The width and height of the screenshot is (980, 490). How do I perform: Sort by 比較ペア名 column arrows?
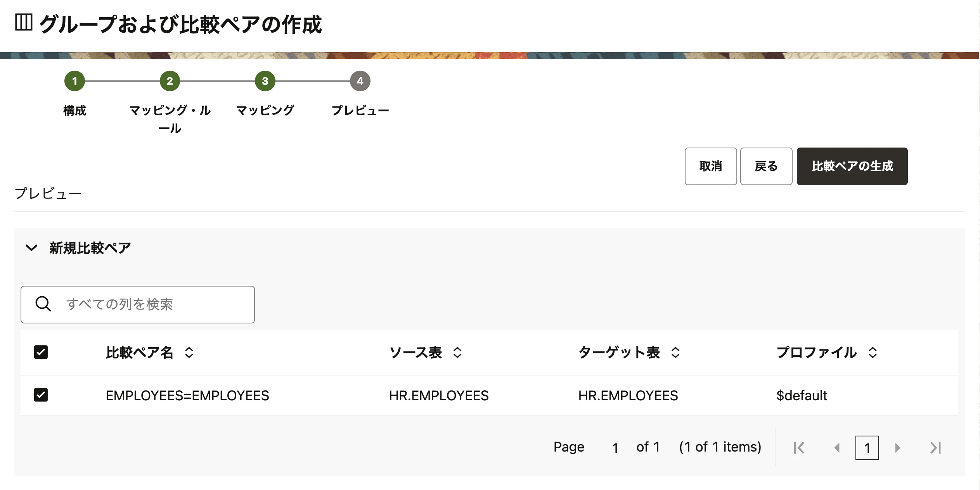click(x=189, y=353)
